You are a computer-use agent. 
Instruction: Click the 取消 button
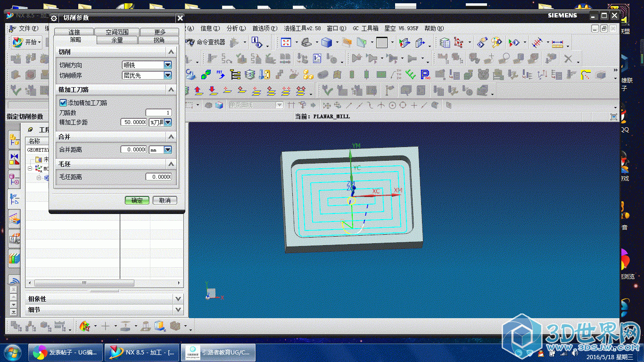pos(165,200)
